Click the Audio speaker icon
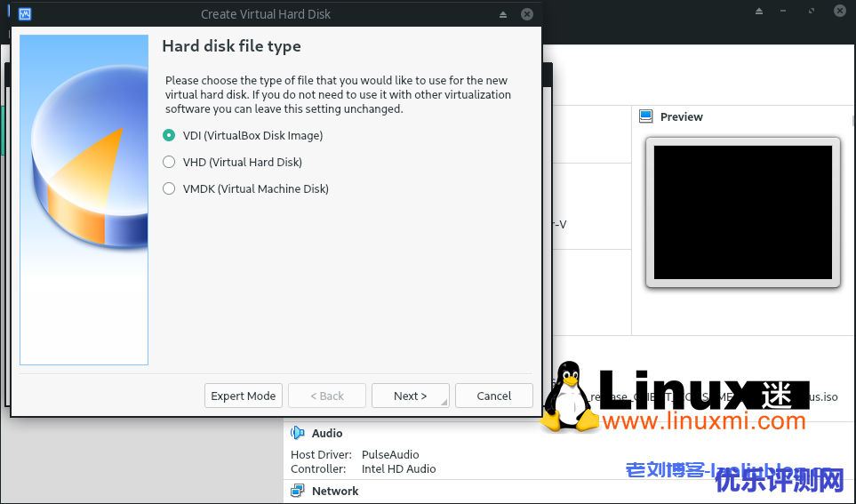The width and height of the screenshot is (856, 504). (x=298, y=433)
